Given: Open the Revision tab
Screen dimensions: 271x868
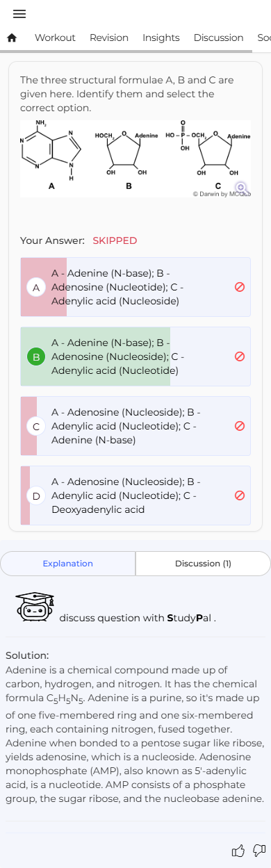Looking at the screenshot, I should click(109, 38).
